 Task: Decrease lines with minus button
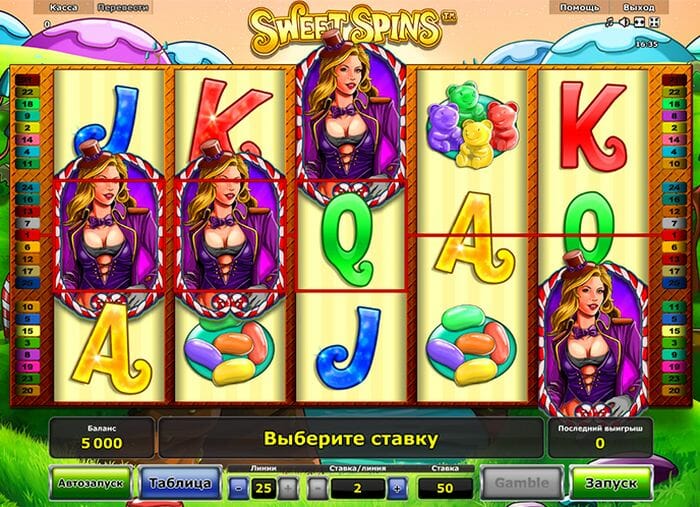(x=239, y=488)
